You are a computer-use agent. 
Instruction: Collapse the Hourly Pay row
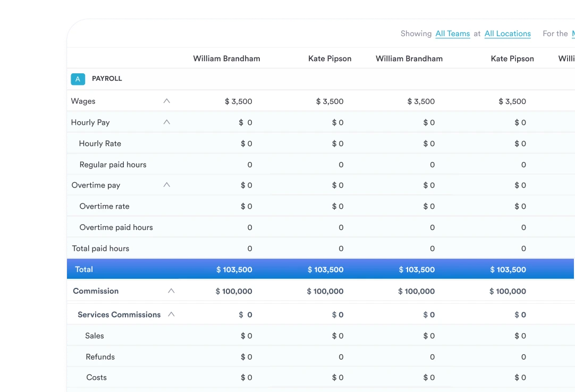tap(166, 122)
